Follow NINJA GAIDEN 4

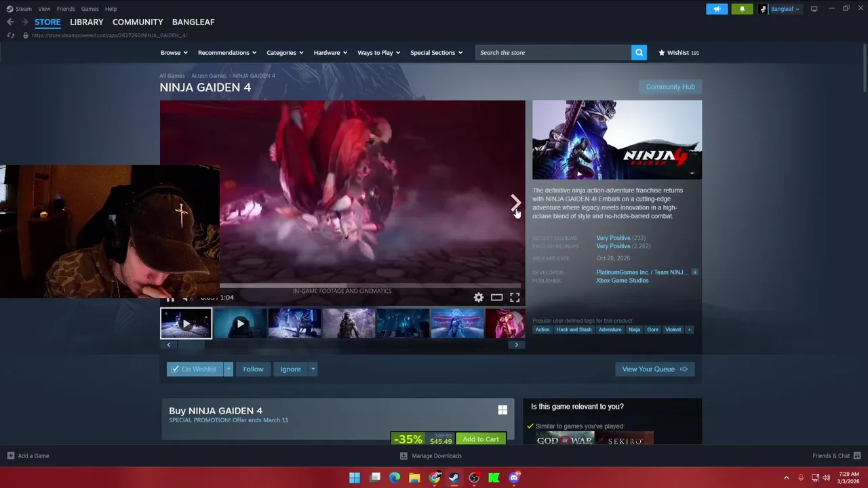click(253, 369)
